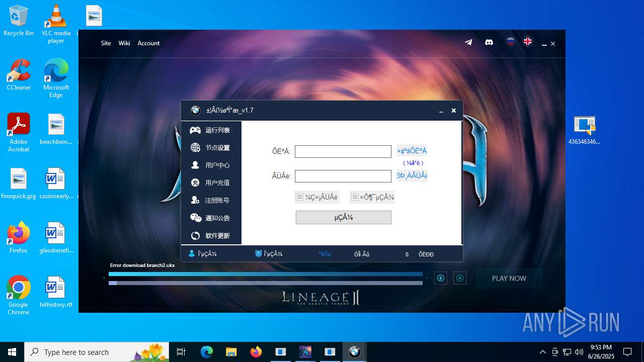Open the Telegram icon in the launcher header

click(468, 42)
